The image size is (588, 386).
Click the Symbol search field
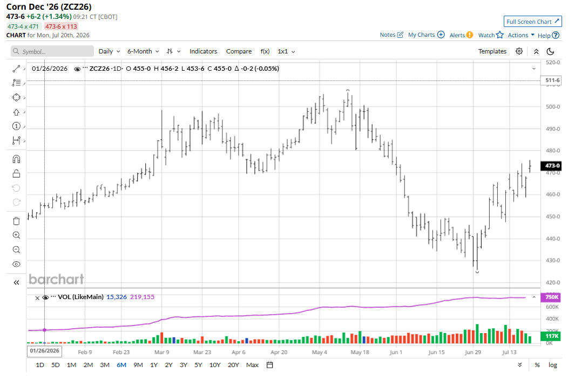[52, 51]
